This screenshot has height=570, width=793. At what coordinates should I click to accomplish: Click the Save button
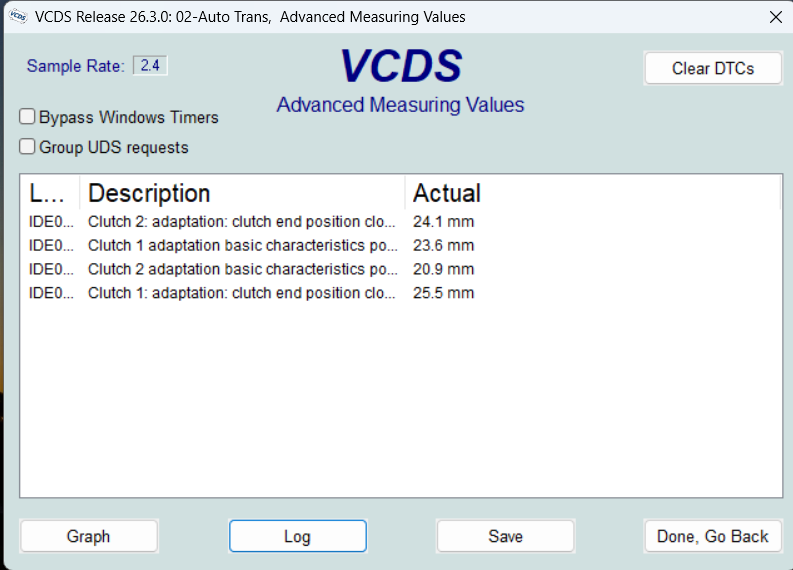tap(505, 536)
